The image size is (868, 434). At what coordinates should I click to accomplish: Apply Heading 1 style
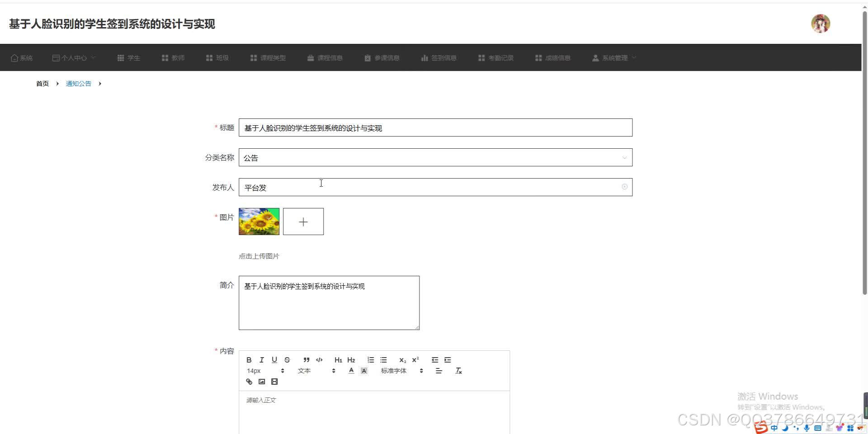[x=338, y=360]
